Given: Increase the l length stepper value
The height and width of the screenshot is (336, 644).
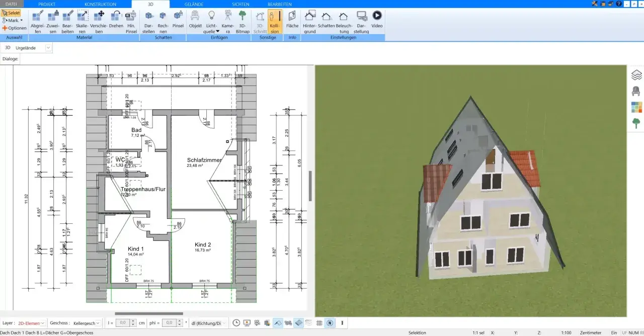Looking at the screenshot, I should (x=133, y=321).
